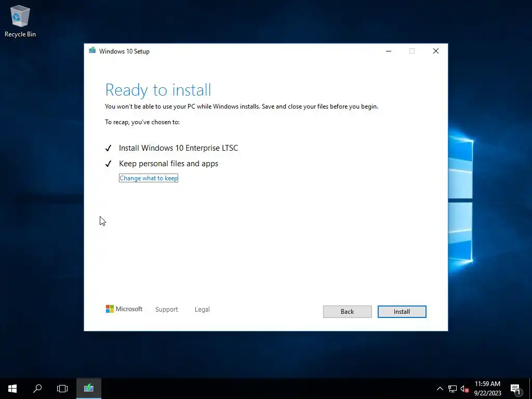Open taskbar Search
Image resolution: width=532 pixels, height=399 pixels.
(37, 389)
